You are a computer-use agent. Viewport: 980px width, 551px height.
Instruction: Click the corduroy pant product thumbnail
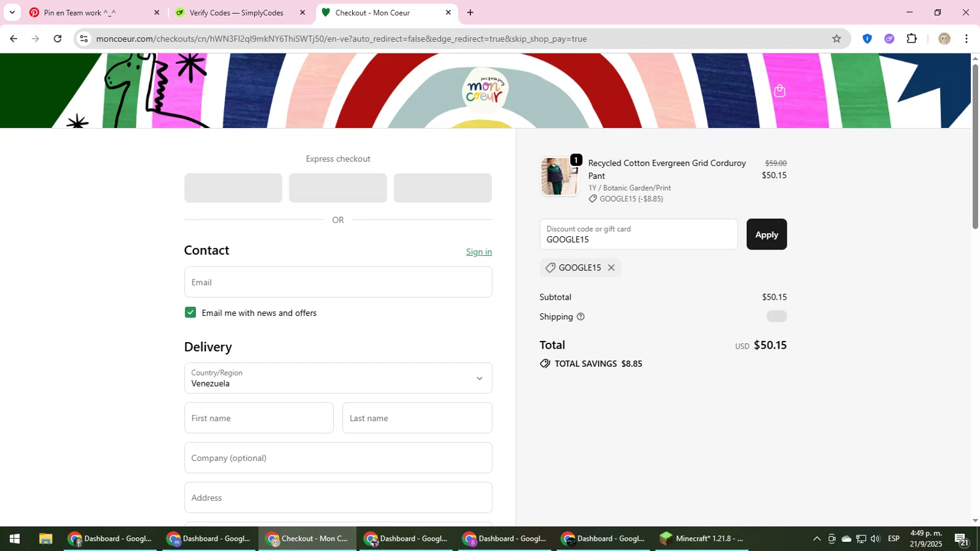pyautogui.click(x=559, y=176)
